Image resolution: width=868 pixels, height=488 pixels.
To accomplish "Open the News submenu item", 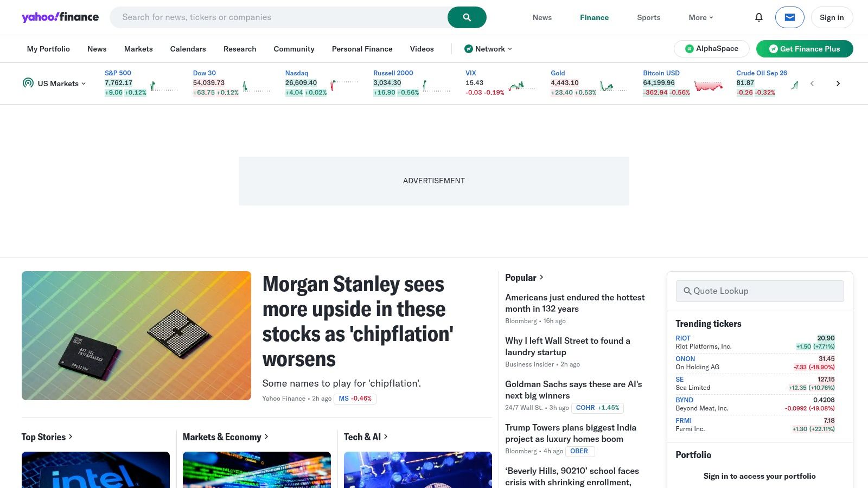I will (x=97, y=49).
